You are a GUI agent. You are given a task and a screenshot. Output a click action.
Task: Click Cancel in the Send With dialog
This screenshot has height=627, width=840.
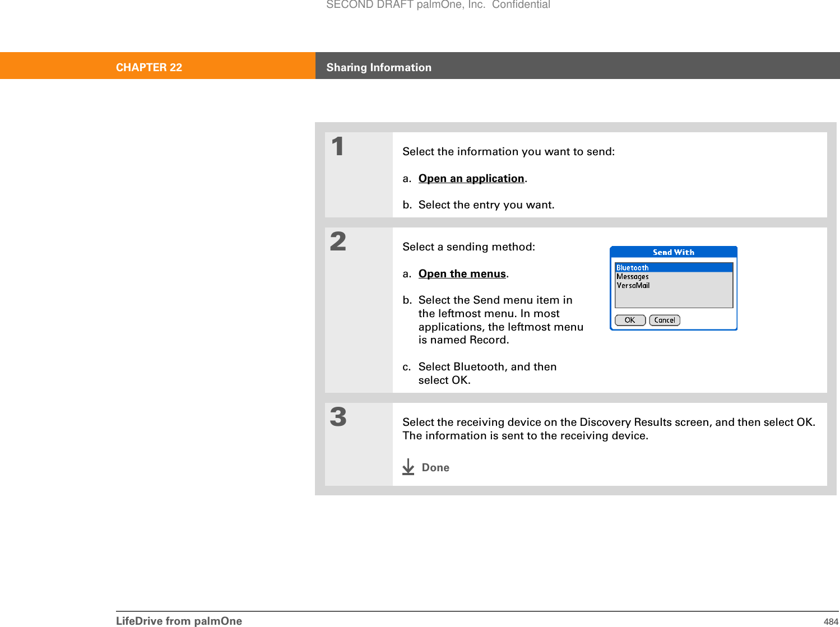click(665, 320)
